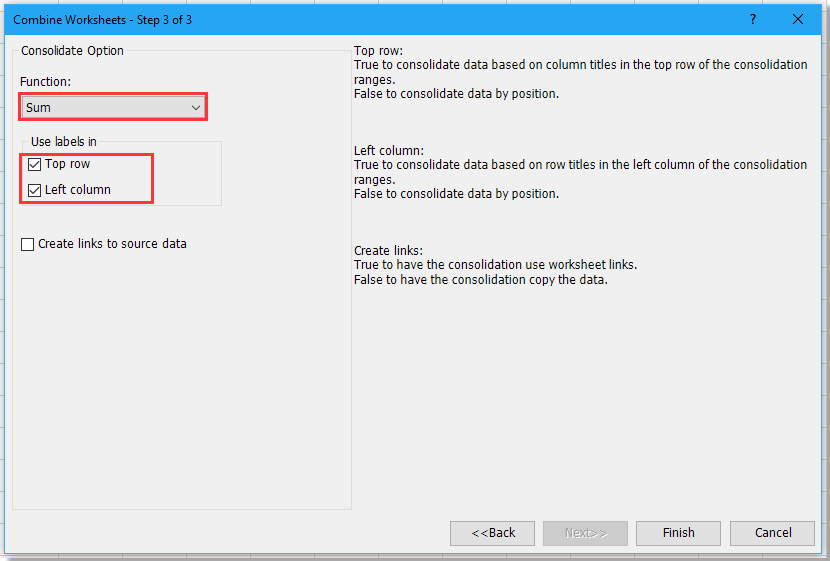Toggle the Left column checkbox
This screenshot has width=830, height=561.
35,190
